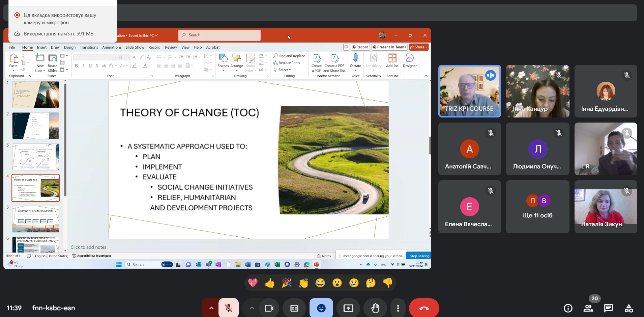The image size is (644, 317).
Task: Click PowerPoint Search box
Action: click(x=219, y=35)
